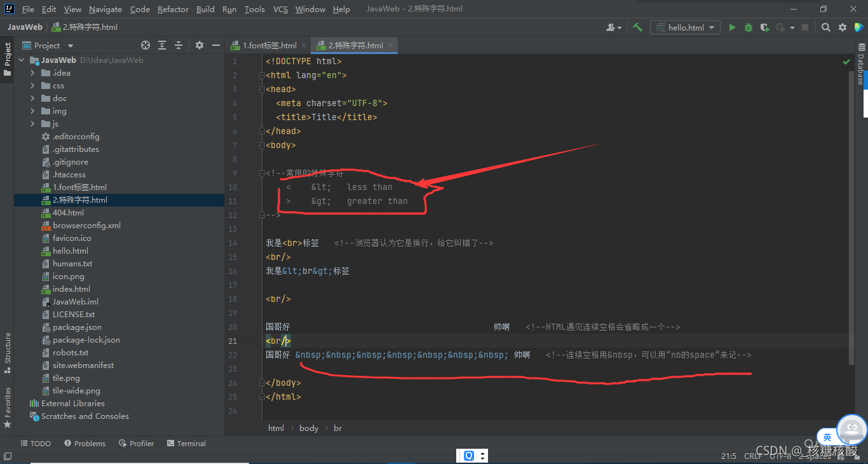Toggle the Project tool window sidebar button
Image resolution: width=868 pixels, height=464 pixels.
coord(7,59)
